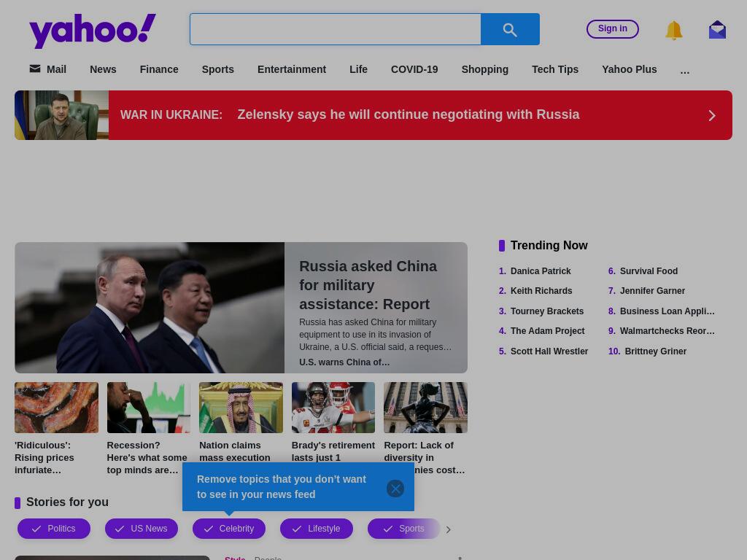Open the Sports navigation item
The height and width of the screenshot is (560, 747).
(217, 69)
